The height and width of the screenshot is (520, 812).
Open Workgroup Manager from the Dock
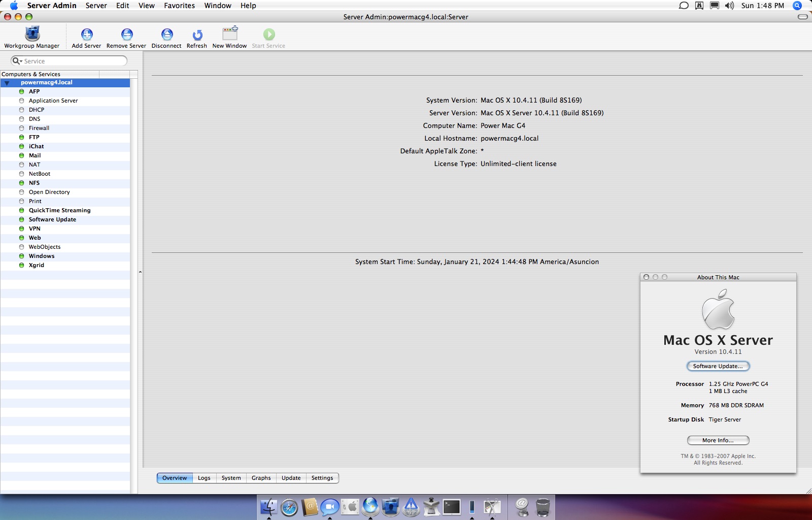pyautogui.click(x=391, y=507)
